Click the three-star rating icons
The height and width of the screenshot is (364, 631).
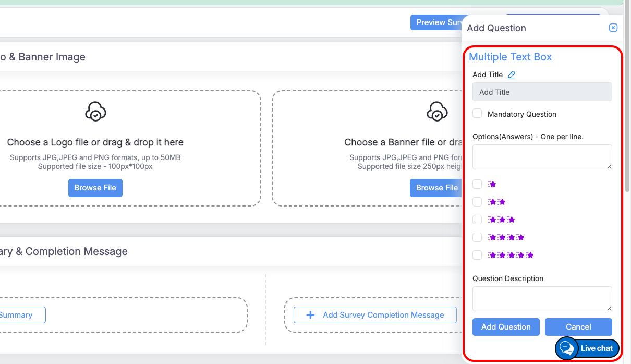[501, 220]
